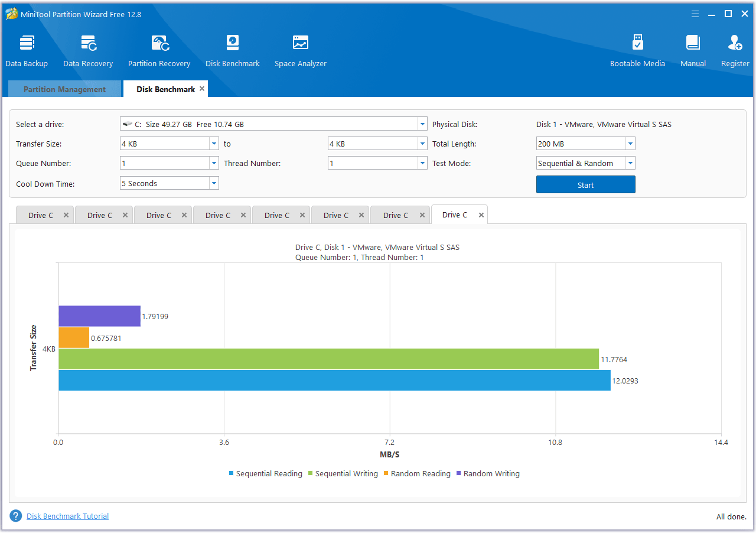Select the first Drive C result tab

40,216
